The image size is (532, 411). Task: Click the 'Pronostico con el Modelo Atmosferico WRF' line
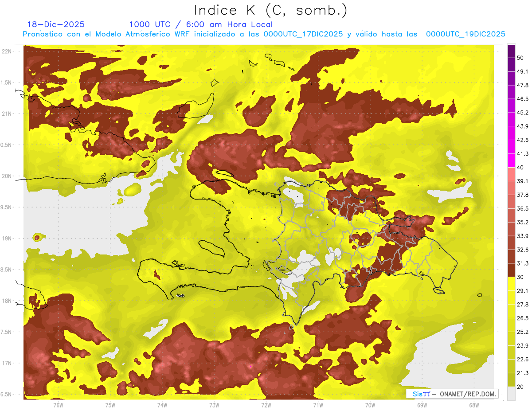click(264, 34)
